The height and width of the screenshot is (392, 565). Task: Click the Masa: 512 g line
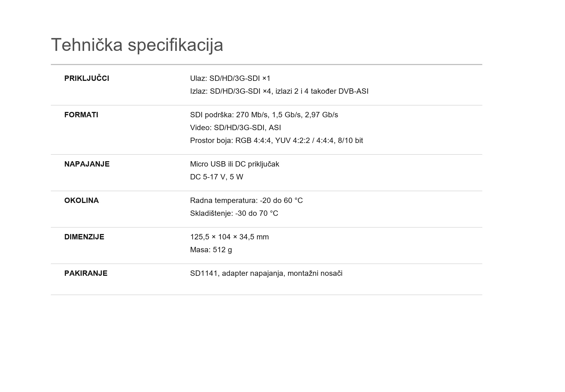point(211,250)
